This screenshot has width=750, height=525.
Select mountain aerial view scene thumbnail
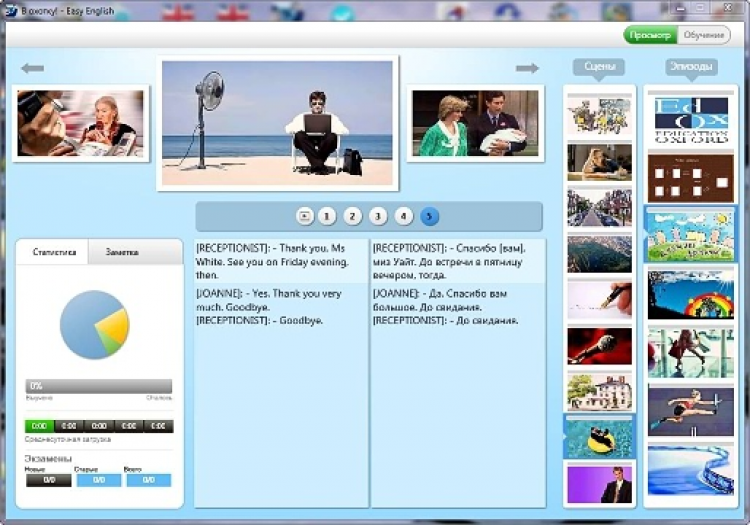[599, 254]
